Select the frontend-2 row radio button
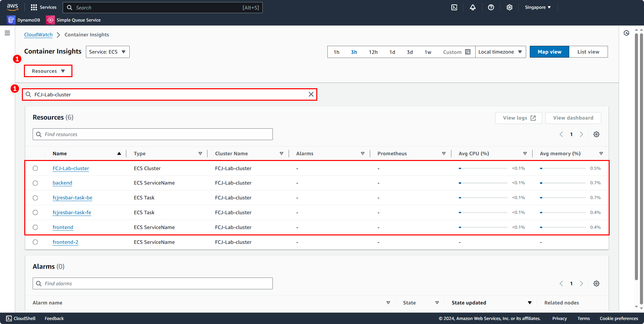This screenshot has height=324, width=644. pos(35,242)
